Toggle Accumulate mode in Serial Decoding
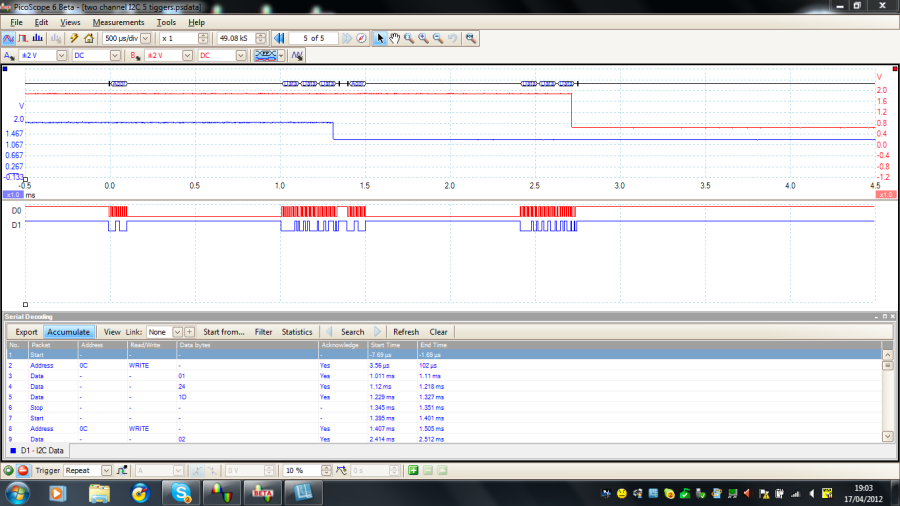 tap(69, 332)
